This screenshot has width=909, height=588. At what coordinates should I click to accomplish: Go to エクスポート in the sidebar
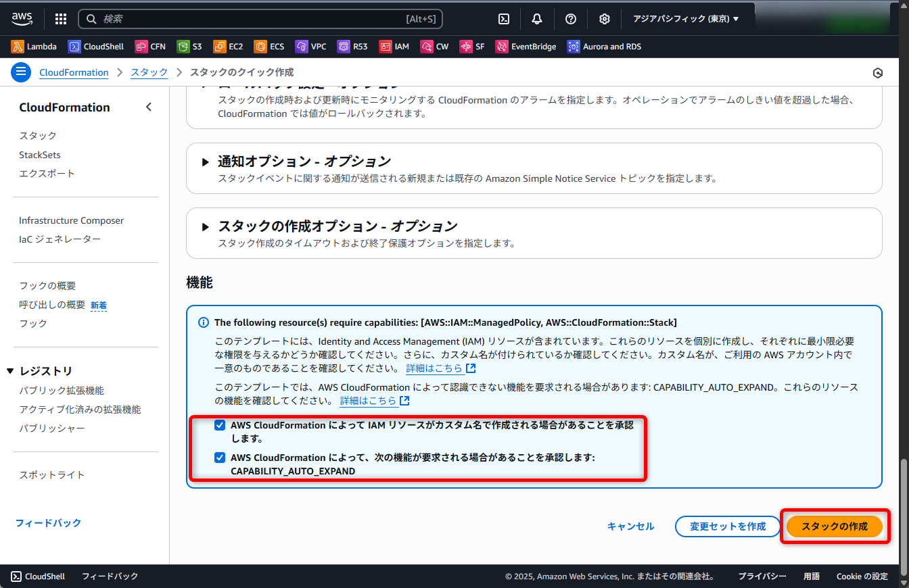click(47, 174)
